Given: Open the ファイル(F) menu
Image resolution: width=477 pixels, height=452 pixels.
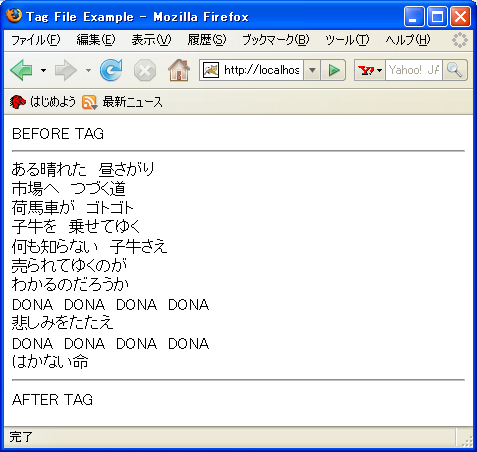Looking at the screenshot, I should (x=36, y=40).
